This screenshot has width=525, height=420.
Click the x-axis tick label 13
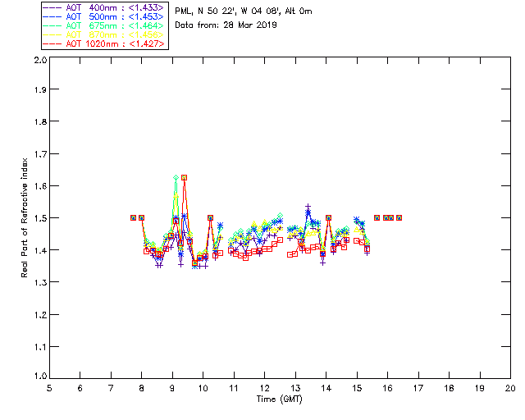coord(295,388)
